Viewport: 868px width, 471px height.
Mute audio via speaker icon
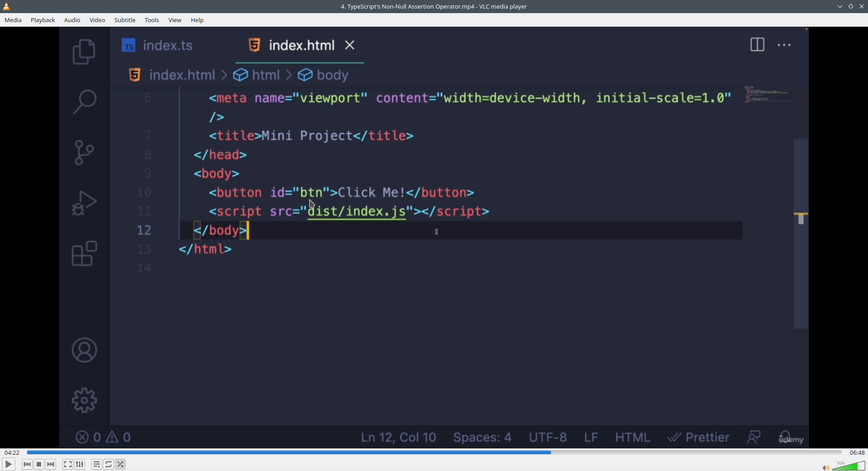tap(826, 467)
